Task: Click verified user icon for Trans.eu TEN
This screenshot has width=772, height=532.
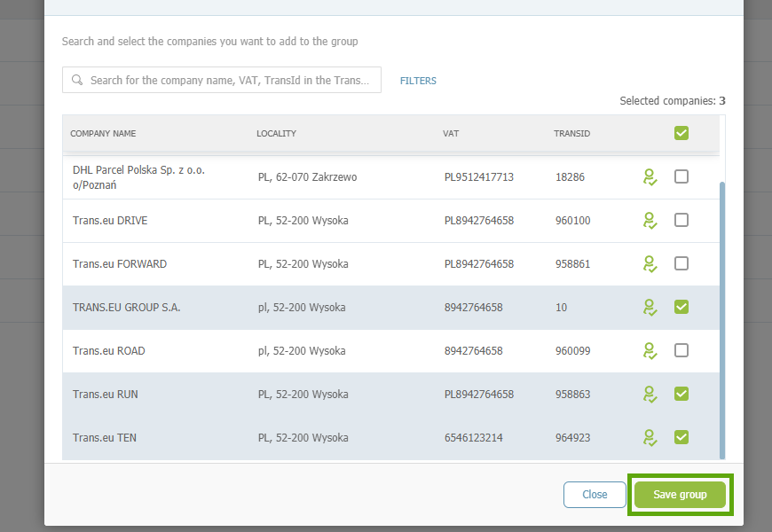Action: click(x=650, y=437)
